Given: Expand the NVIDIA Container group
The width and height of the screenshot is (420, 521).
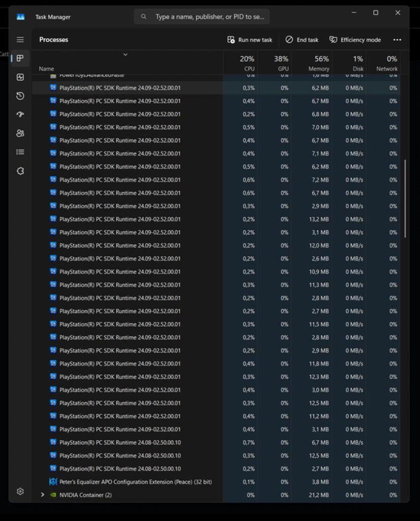Looking at the screenshot, I should tap(42, 495).
